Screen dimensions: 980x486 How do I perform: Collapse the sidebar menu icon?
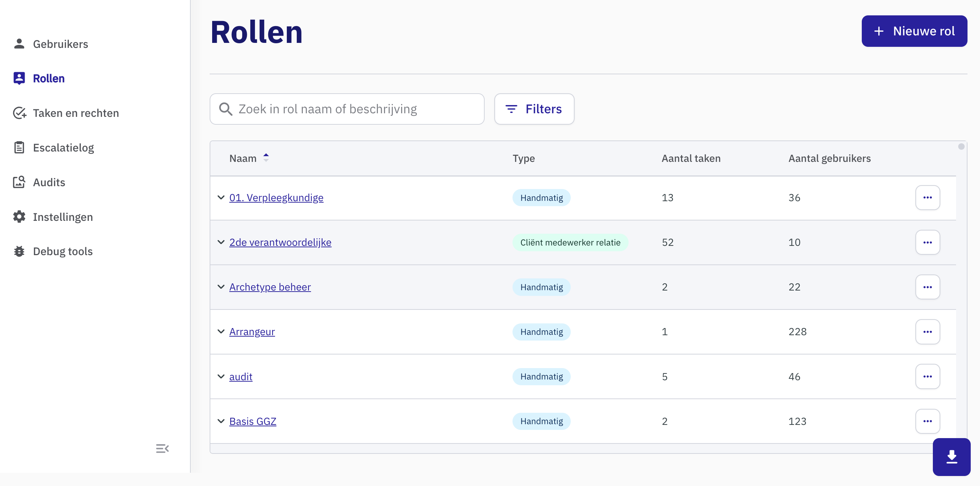click(162, 448)
